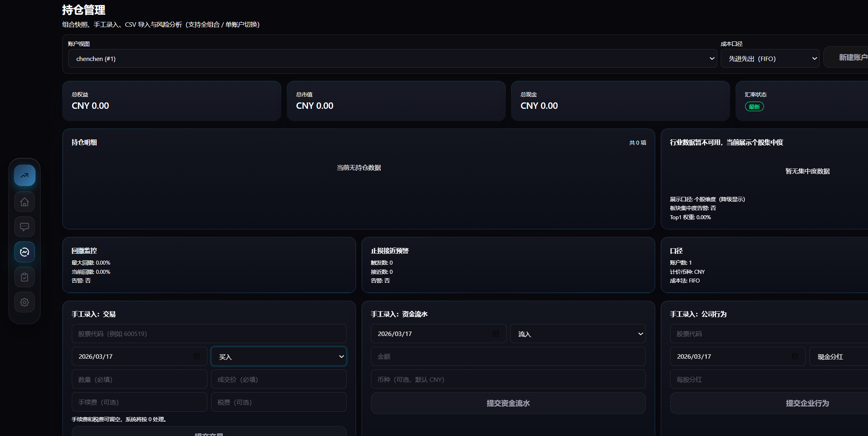Open the calendar picker in the corporate action form

[795, 356]
